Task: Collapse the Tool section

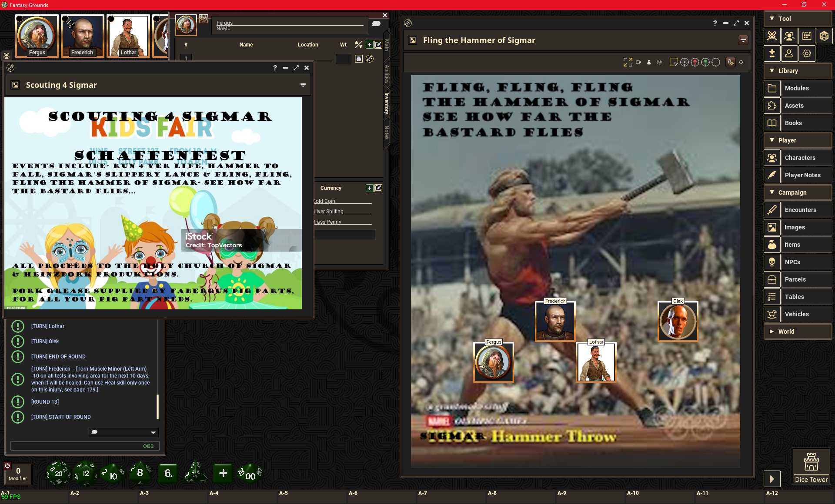Action: coord(798,19)
